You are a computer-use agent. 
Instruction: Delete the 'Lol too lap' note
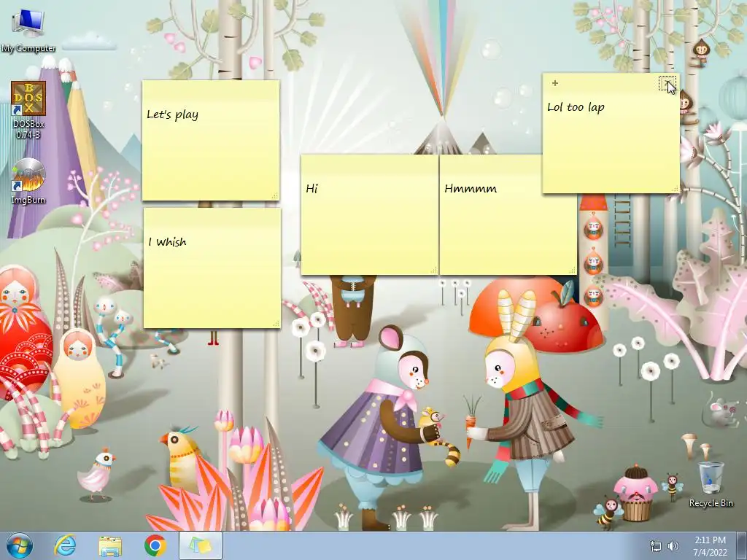[x=667, y=83]
